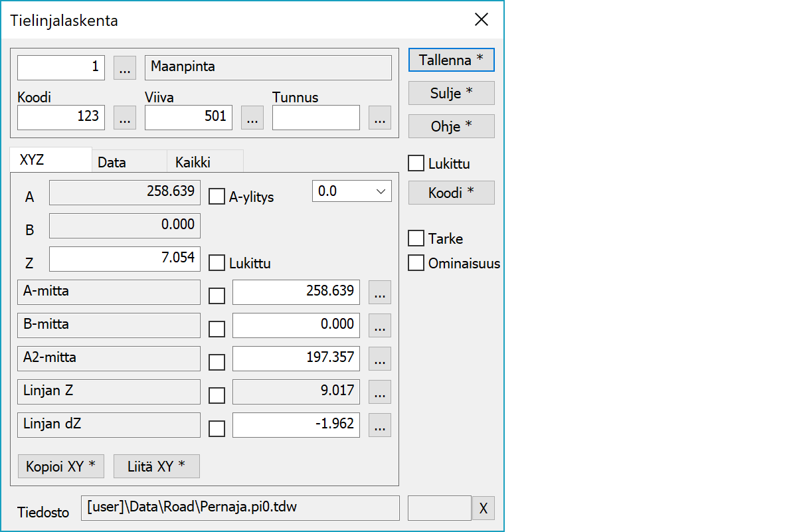Toggle the Tarke checkbox
The width and height of the screenshot is (797, 532).
click(416, 238)
